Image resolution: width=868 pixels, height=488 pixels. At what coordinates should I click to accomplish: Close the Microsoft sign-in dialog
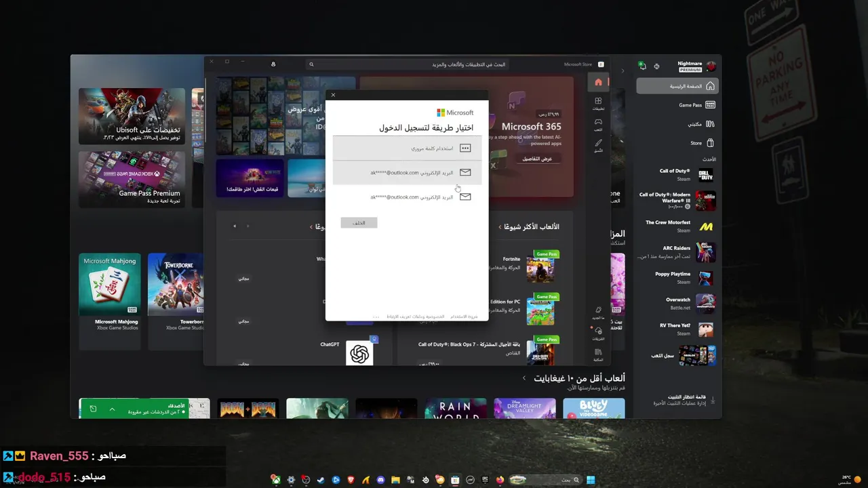pos(333,95)
